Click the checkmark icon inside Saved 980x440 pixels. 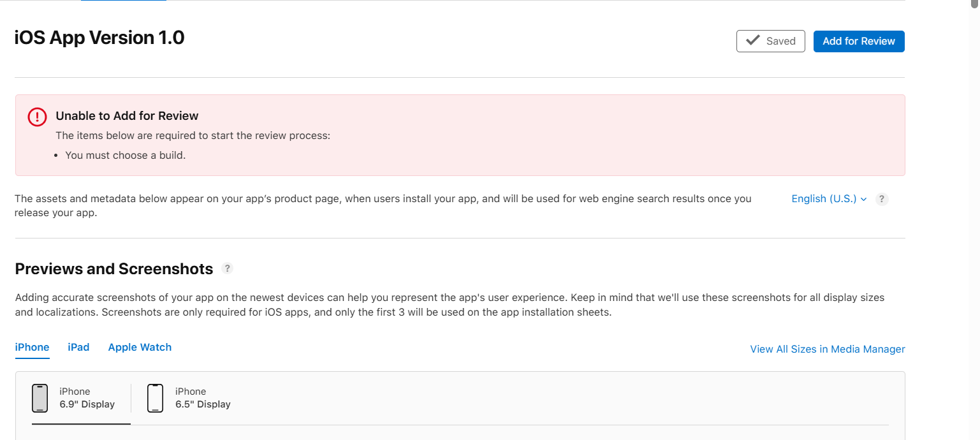[x=753, y=41]
